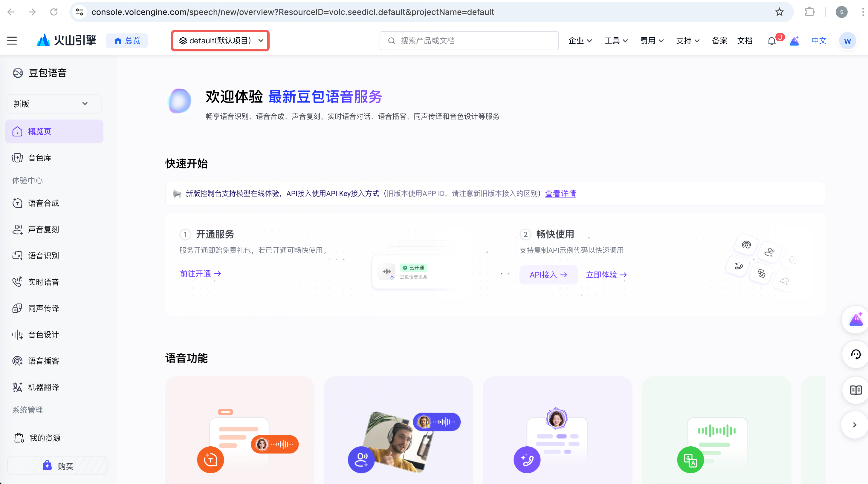
Task: Go to 语音识别 in sidebar
Action: (x=54, y=256)
